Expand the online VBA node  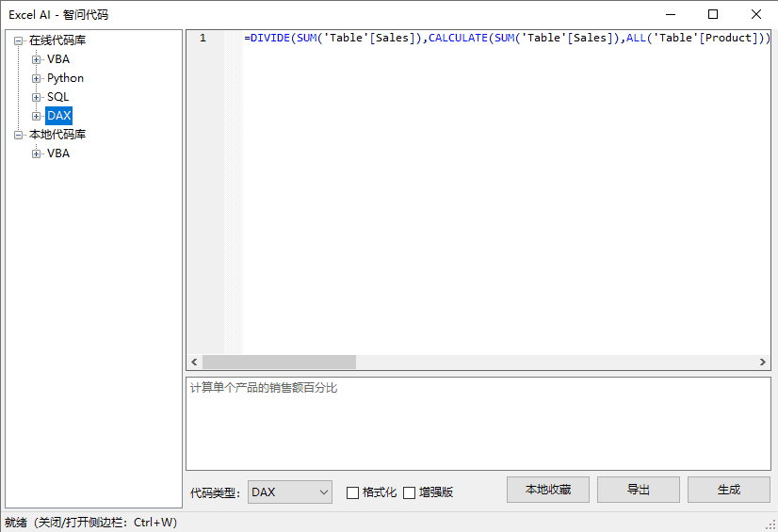tap(36, 59)
